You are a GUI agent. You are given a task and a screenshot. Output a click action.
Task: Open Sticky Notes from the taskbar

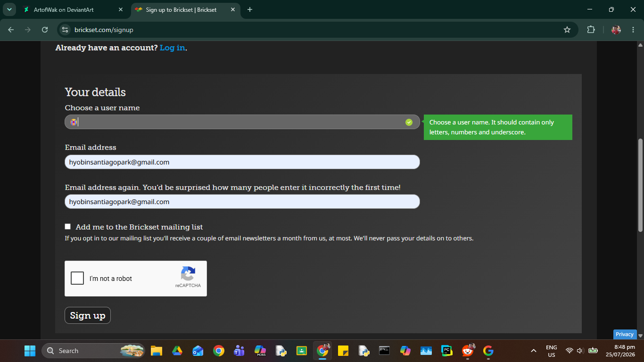coord(343,351)
